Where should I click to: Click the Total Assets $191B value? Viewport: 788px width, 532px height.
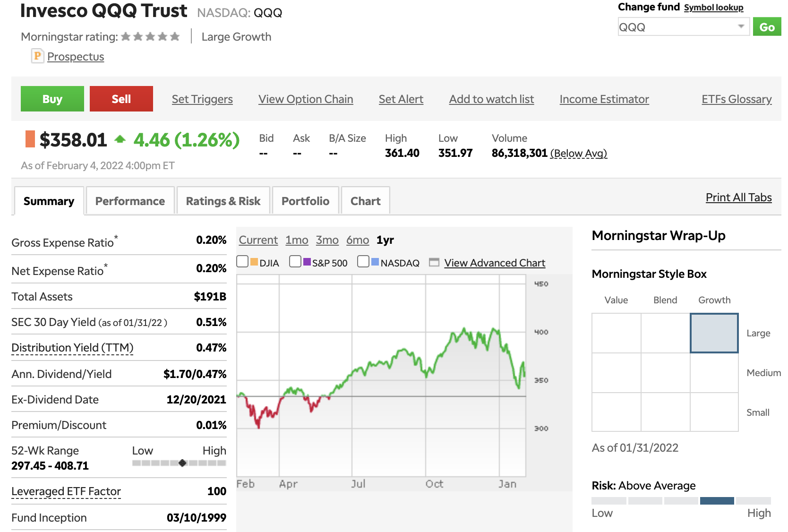[x=210, y=297]
